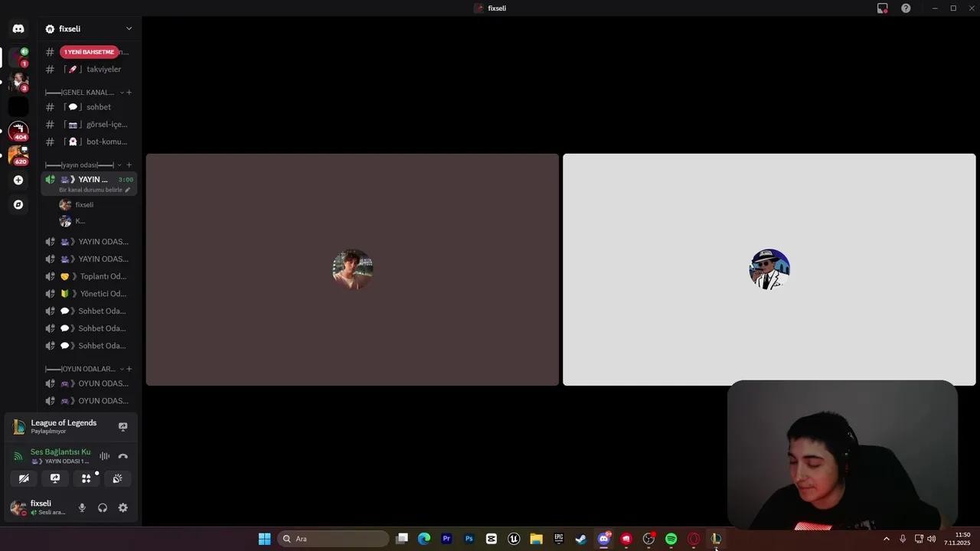Create channel in OYUN ODALAR category
Screen dimensions: 980x551
pyautogui.click(x=129, y=369)
